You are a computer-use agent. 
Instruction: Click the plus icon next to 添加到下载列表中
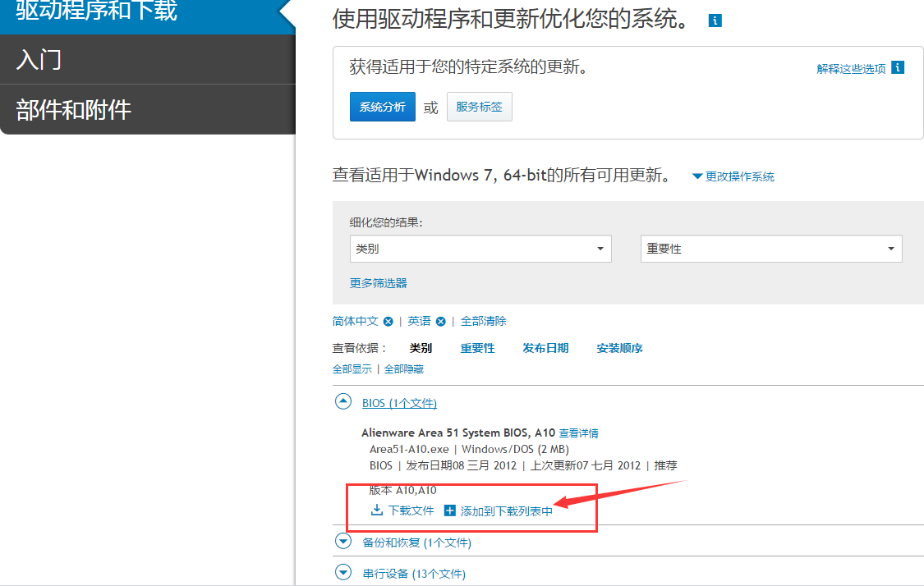[x=448, y=509]
